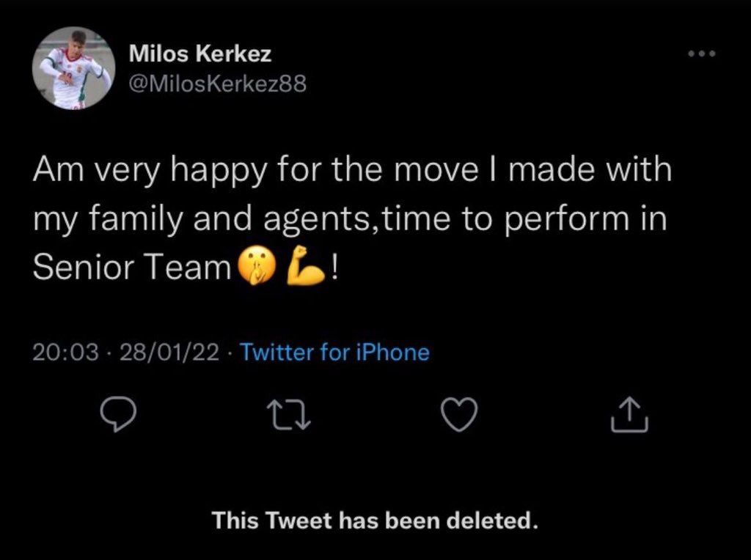
Task: Open the three-dot more options menu
Action: point(701,55)
